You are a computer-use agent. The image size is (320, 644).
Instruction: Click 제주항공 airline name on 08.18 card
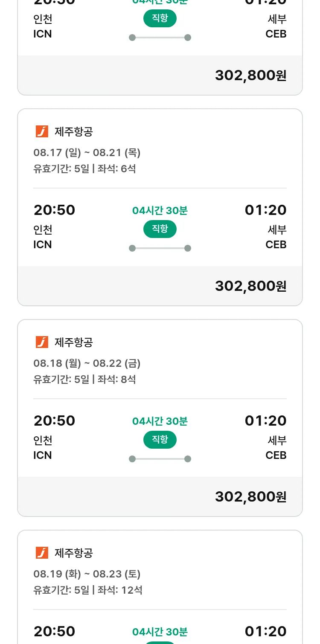point(74,342)
